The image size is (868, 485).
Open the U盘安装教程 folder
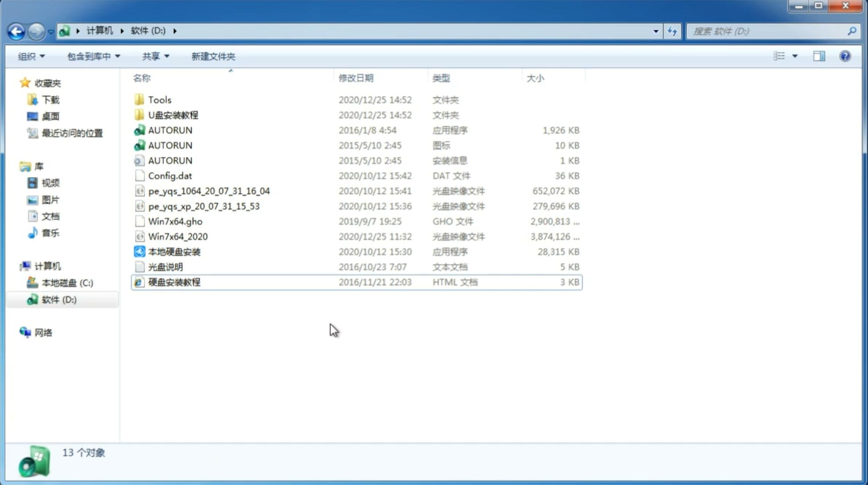coord(173,115)
